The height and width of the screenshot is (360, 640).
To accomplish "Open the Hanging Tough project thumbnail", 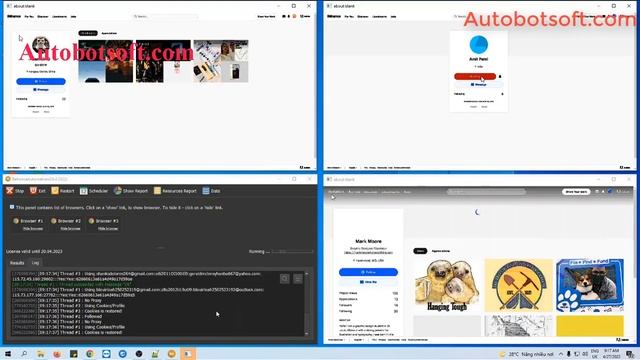I will click(x=447, y=285).
